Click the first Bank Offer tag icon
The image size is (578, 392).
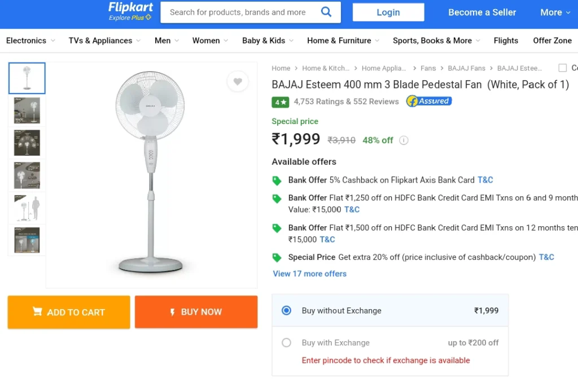pyautogui.click(x=277, y=180)
